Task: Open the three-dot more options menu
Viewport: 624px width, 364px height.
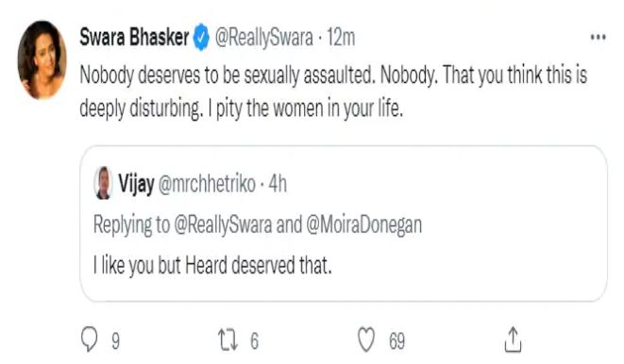Action: (x=598, y=38)
